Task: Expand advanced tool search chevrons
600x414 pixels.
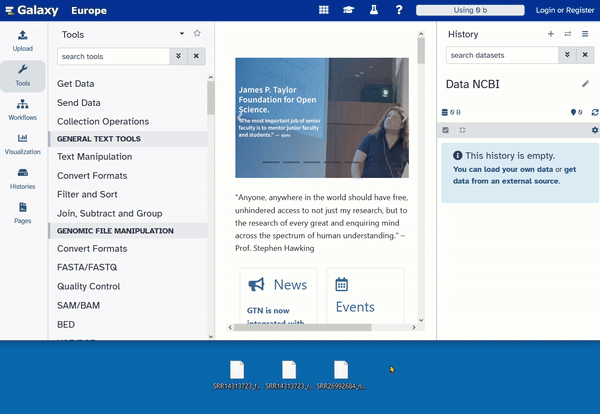Action: coord(178,56)
